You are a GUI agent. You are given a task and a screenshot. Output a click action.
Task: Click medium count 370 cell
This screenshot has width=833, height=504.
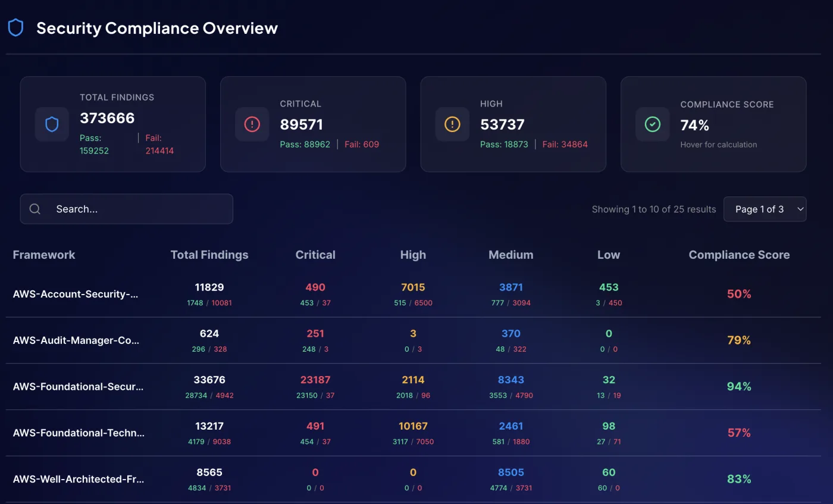click(x=511, y=334)
